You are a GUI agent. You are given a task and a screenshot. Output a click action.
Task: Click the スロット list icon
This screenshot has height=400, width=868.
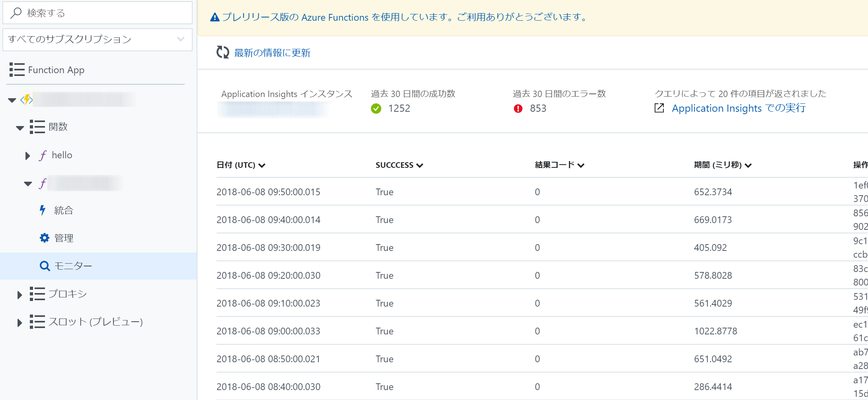[x=37, y=322]
